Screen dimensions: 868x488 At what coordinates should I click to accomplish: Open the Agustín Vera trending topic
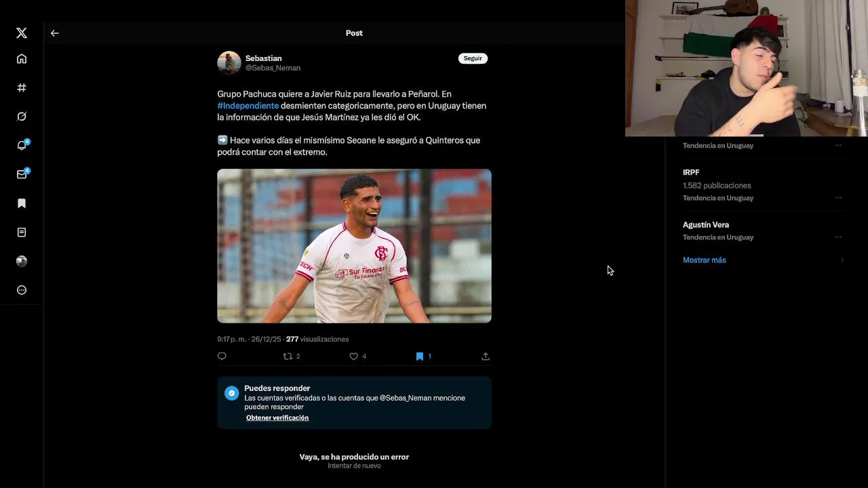click(x=706, y=224)
